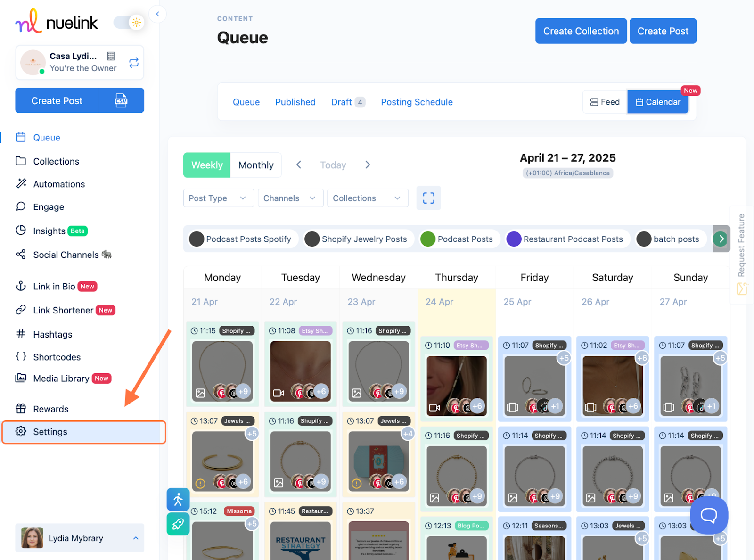Click the top-right Create Post button

click(x=663, y=31)
